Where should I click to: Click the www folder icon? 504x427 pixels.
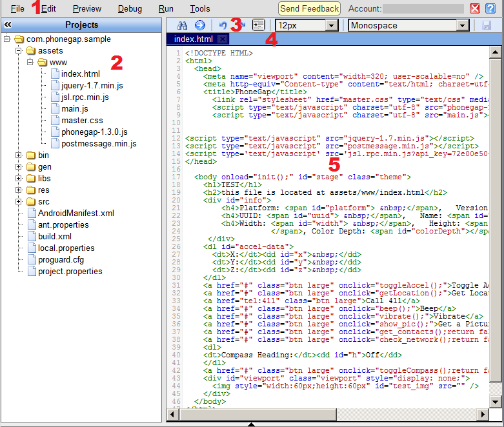tap(43, 62)
